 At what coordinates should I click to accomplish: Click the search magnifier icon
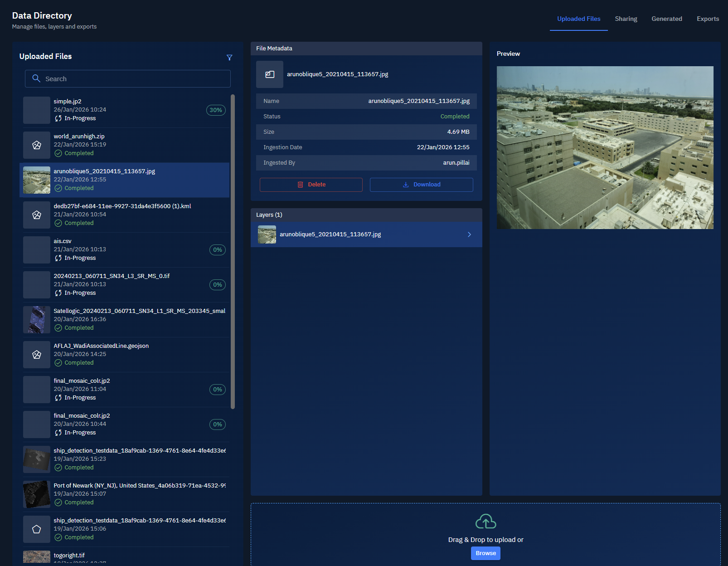[36, 78]
